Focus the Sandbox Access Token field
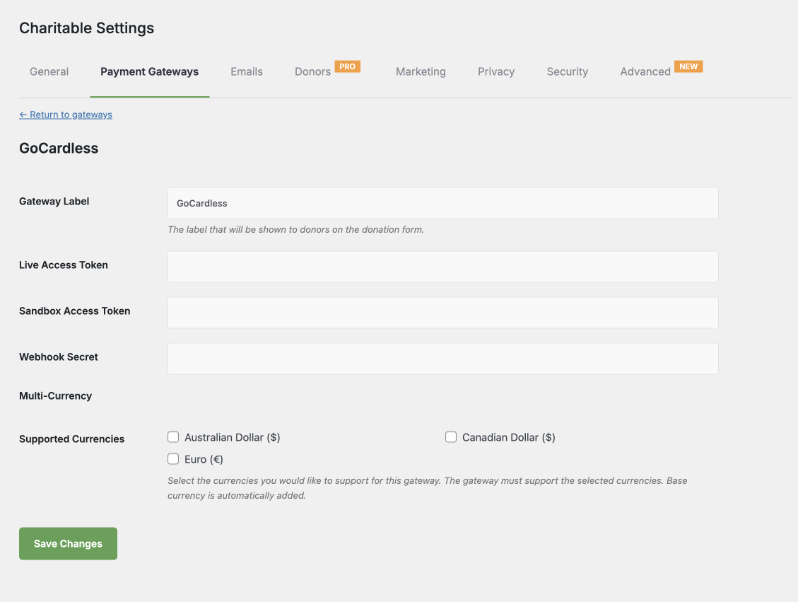 (443, 312)
